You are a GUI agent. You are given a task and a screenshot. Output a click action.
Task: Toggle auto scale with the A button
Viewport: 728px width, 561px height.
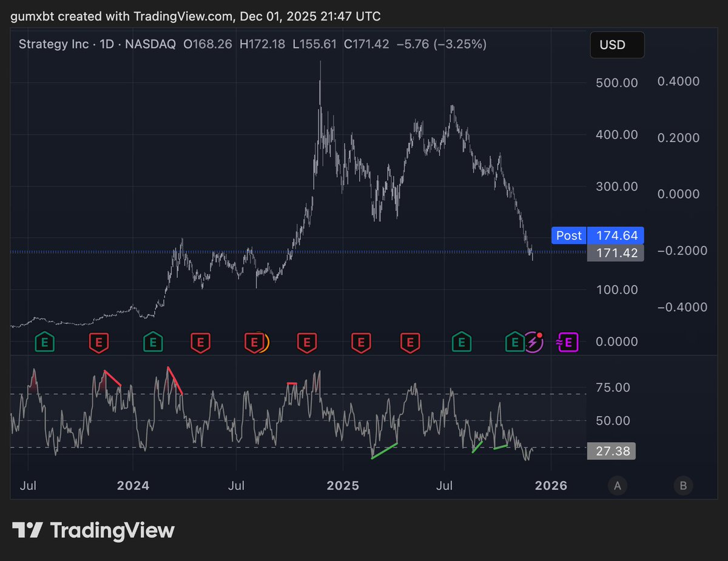(x=618, y=485)
